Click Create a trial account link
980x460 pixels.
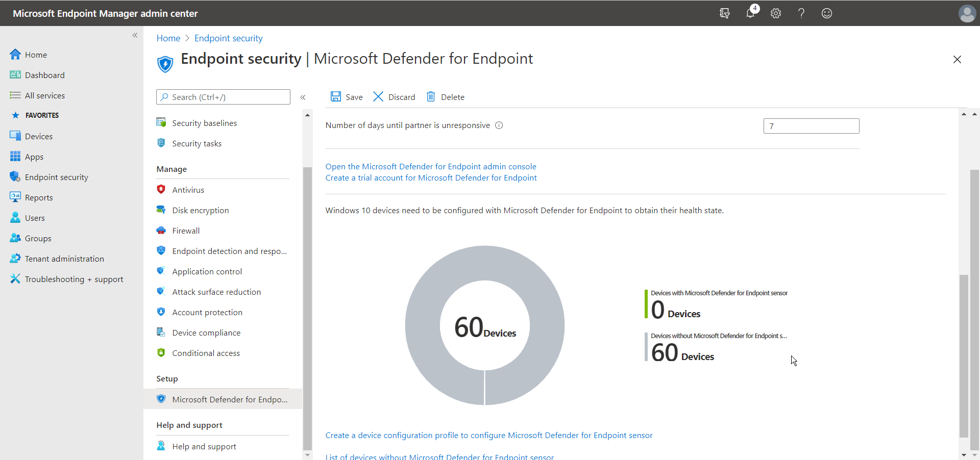point(431,177)
